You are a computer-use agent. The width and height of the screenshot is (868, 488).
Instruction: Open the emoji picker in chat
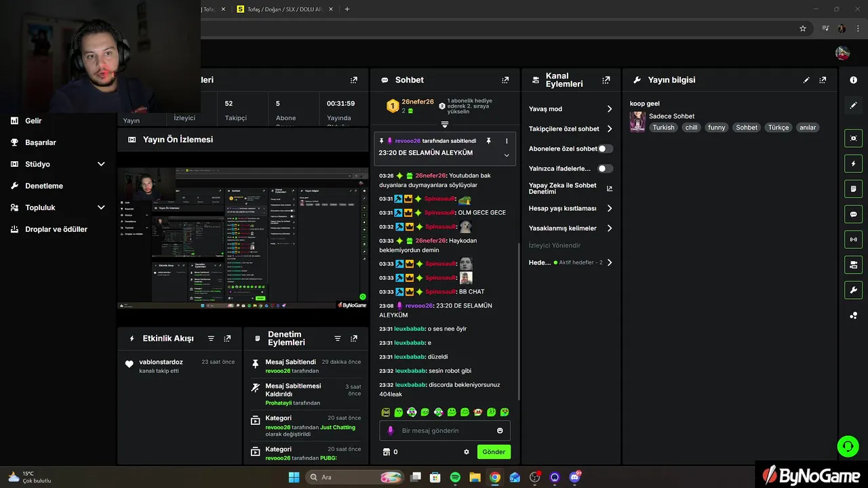(500, 430)
